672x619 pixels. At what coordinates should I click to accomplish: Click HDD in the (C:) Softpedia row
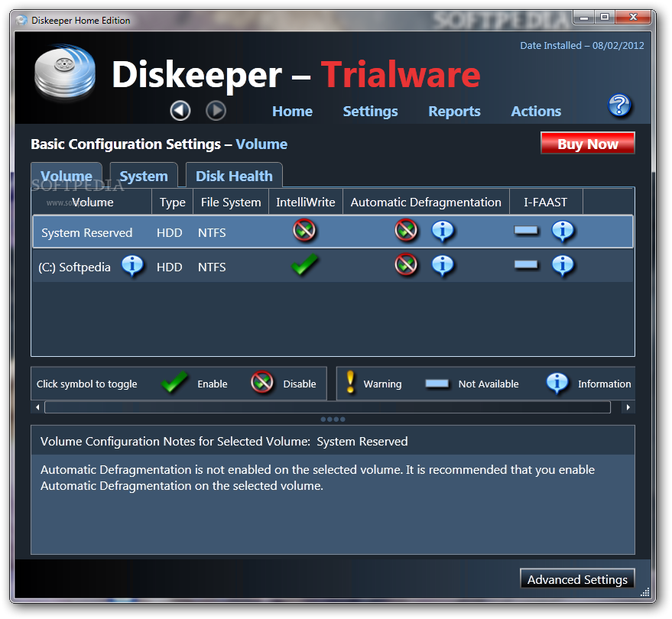169,267
